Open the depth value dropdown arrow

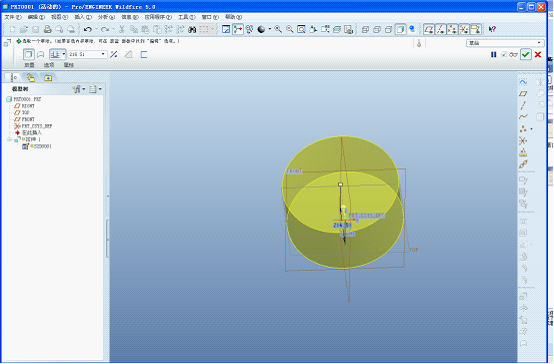tap(103, 54)
